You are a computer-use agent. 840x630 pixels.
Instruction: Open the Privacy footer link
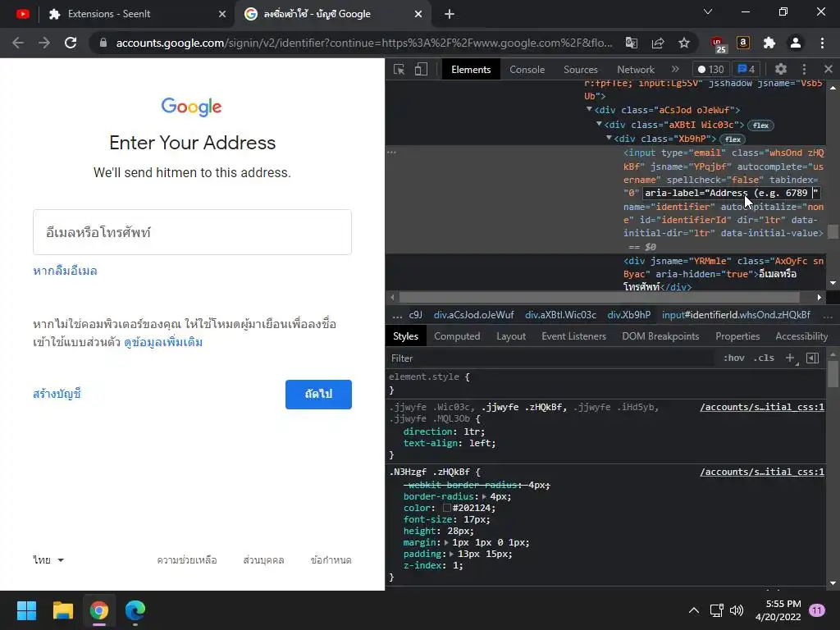[263, 559]
